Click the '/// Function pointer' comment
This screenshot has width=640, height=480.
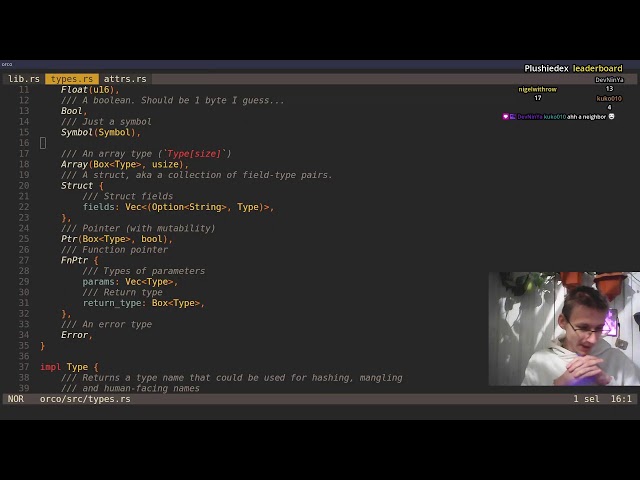click(x=114, y=249)
